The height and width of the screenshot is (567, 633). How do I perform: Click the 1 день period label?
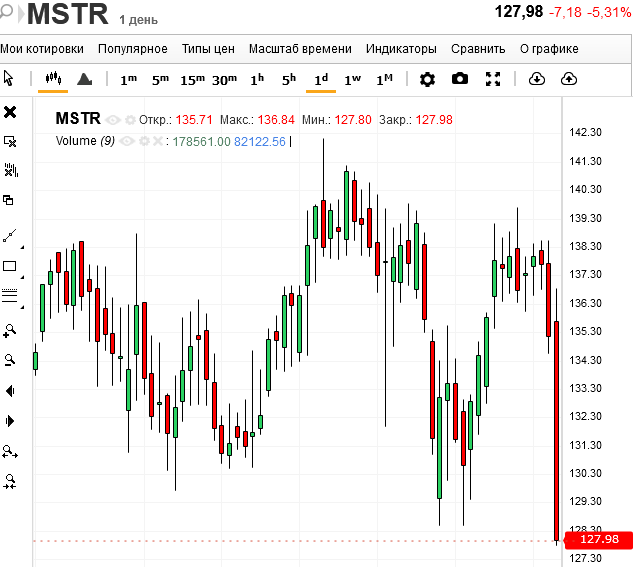(138, 20)
